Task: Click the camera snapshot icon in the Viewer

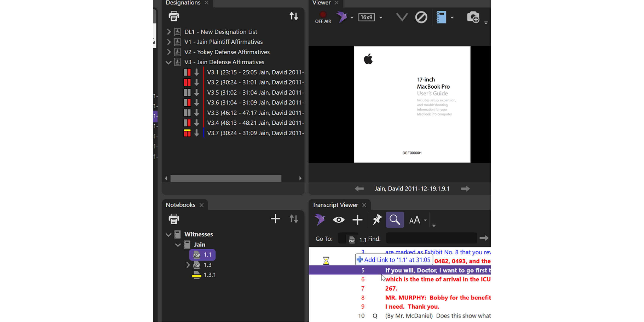Action: click(473, 17)
